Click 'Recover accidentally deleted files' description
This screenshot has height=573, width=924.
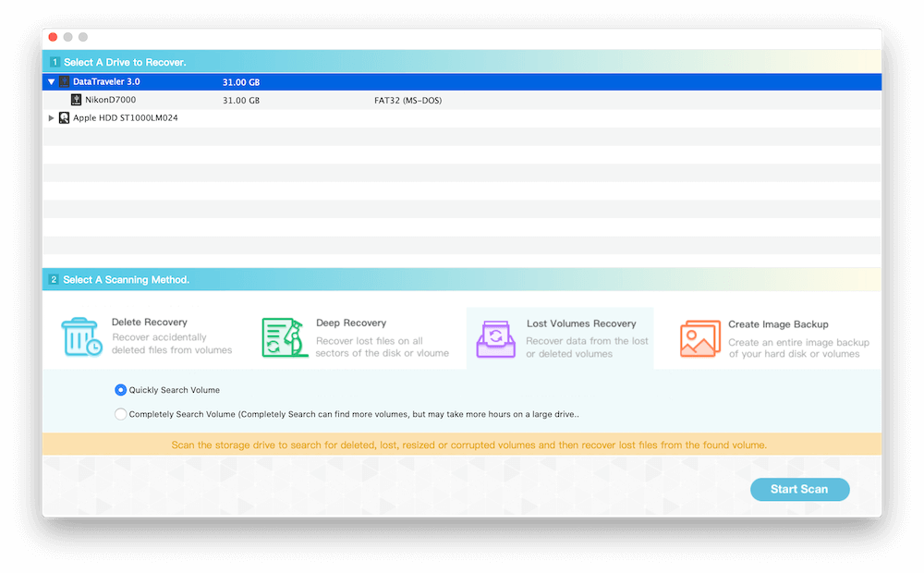coord(172,344)
